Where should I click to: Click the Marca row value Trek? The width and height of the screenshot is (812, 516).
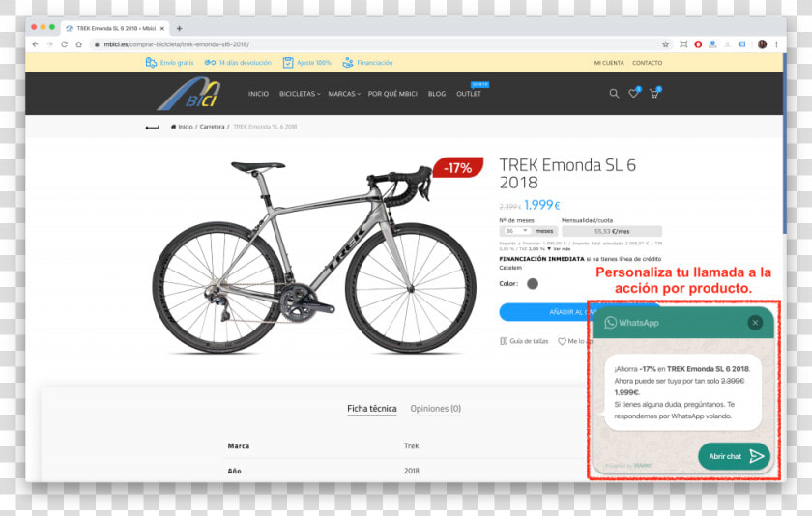(x=412, y=445)
